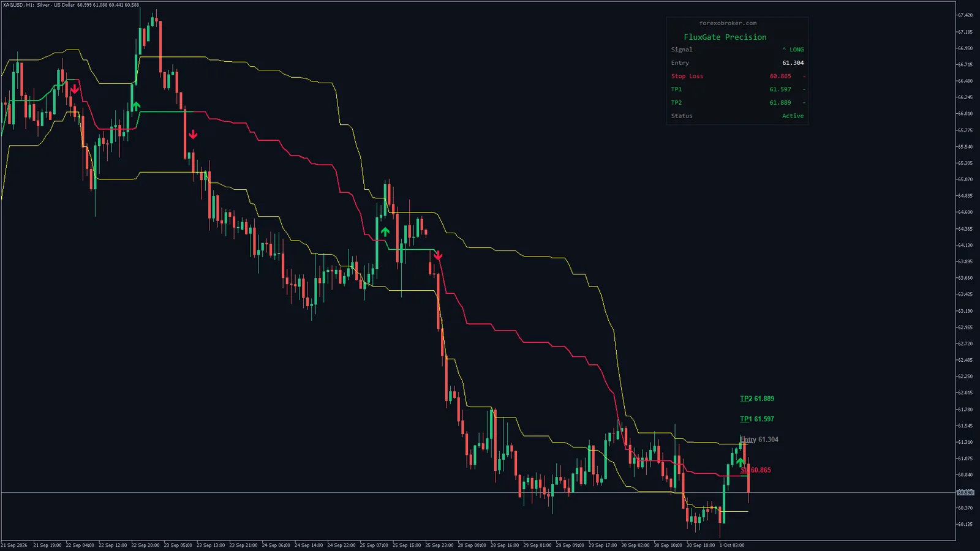Click the panel's Stop Loss value 60.865
Screen dimensions: 980x551
pyautogui.click(x=780, y=77)
